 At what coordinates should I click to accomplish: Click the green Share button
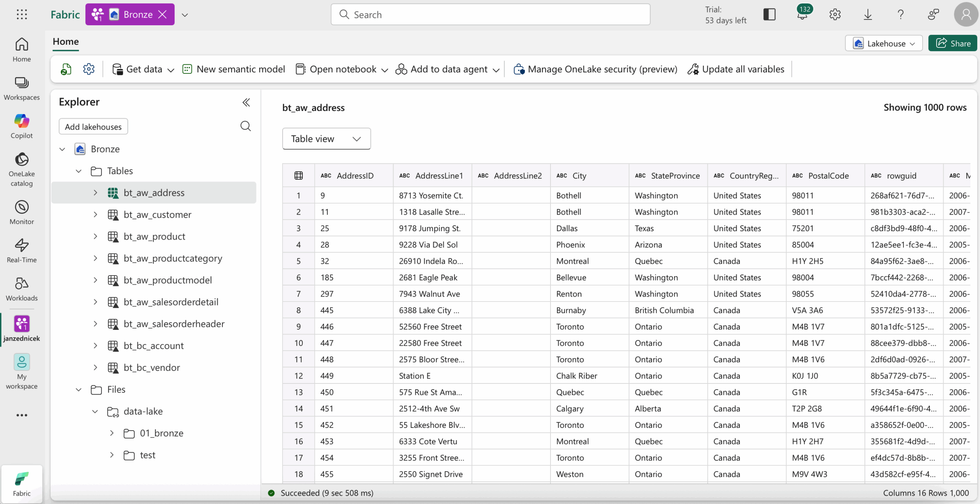[x=952, y=43]
